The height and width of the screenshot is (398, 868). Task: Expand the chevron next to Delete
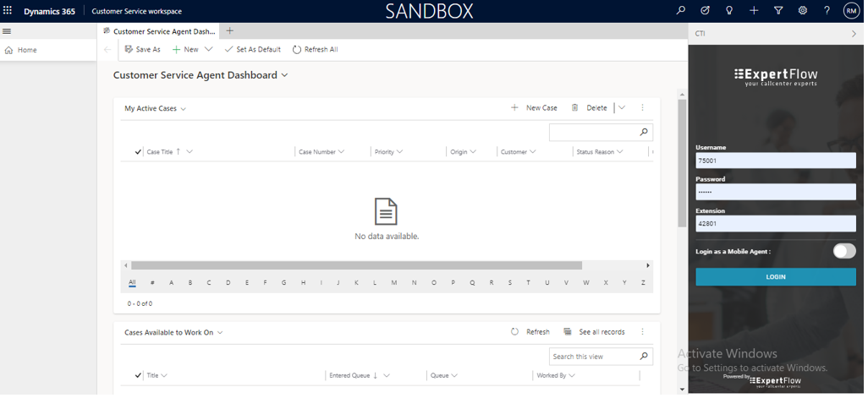click(622, 108)
